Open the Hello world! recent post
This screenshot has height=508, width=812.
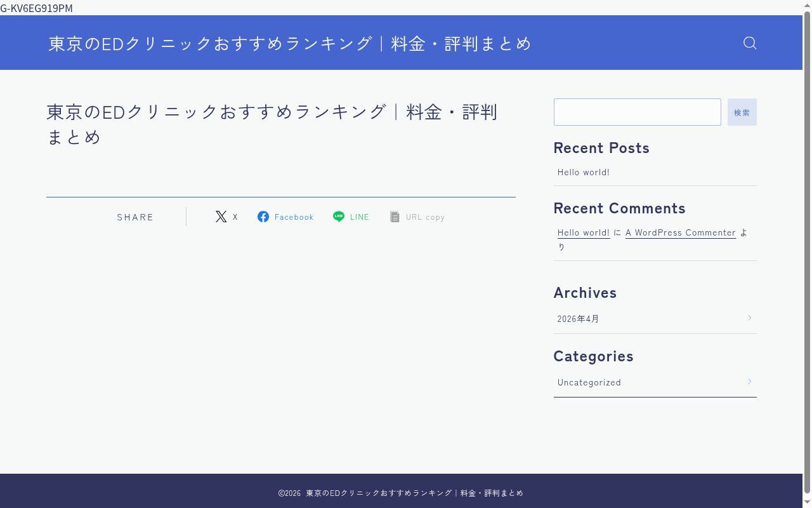pyautogui.click(x=584, y=172)
